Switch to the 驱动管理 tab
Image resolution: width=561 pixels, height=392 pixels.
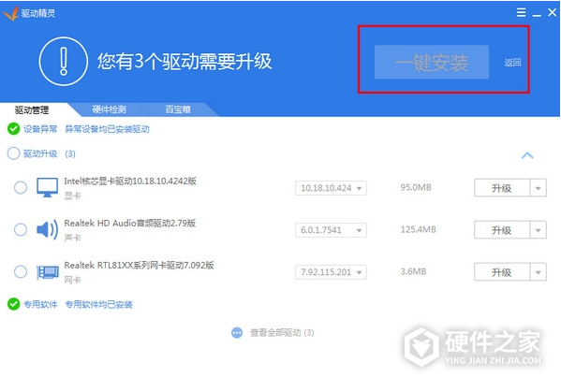32,109
